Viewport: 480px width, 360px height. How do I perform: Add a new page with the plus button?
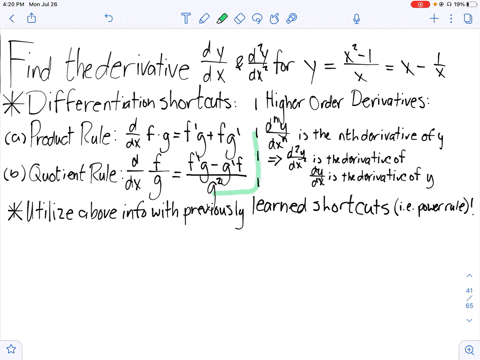point(434,18)
